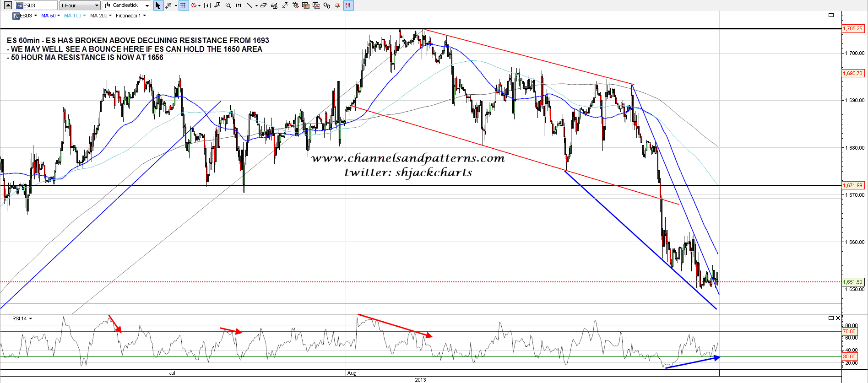Open the 1 Hour interval dropdown
Image resolution: width=868 pixels, height=383 pixels.
[80, 5]
